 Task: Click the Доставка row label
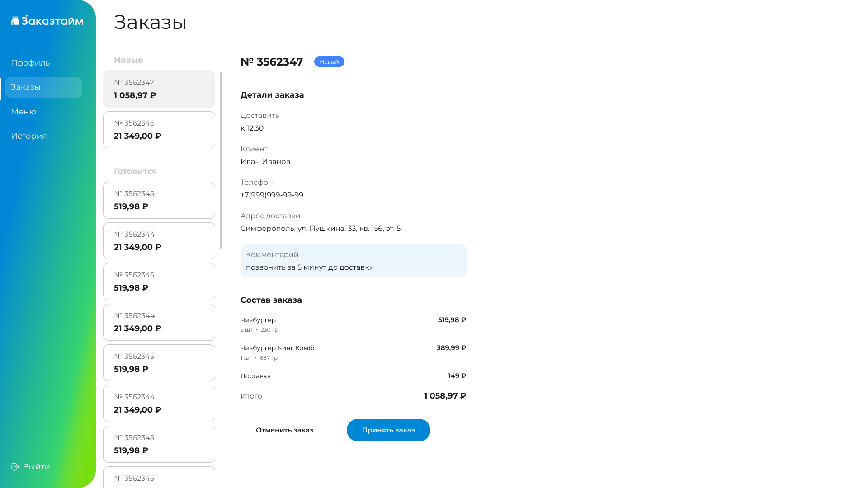[255, 376]
